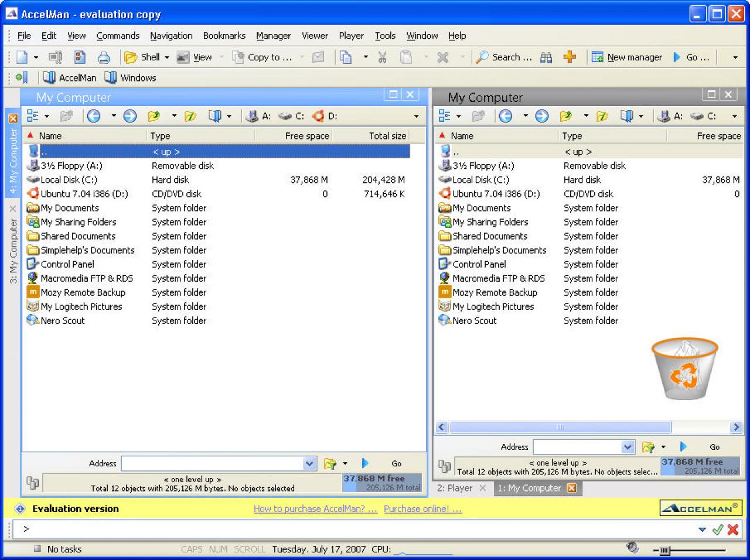Open the Viewer menu
The height and width of the screenshot is (560, 750).
click(315, 36)
